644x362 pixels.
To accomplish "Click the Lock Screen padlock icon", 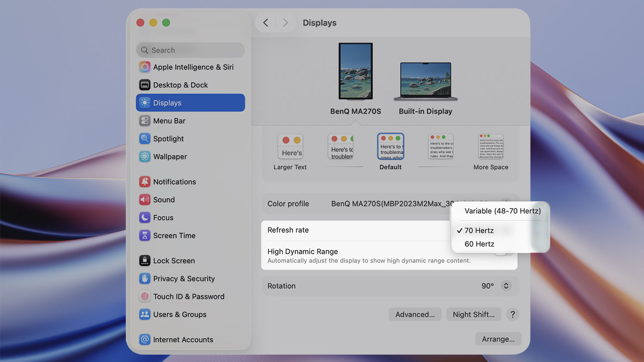I will [145, 261].
